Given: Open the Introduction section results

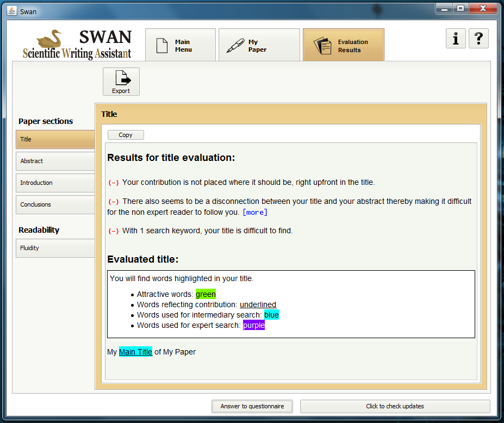Looking at the screenshot, I should coord(55,183).
